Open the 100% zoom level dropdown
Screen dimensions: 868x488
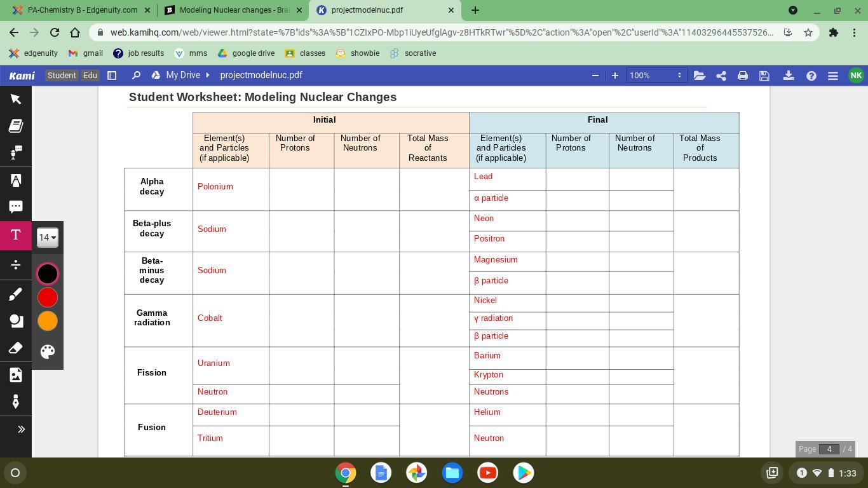pos(656,76)
